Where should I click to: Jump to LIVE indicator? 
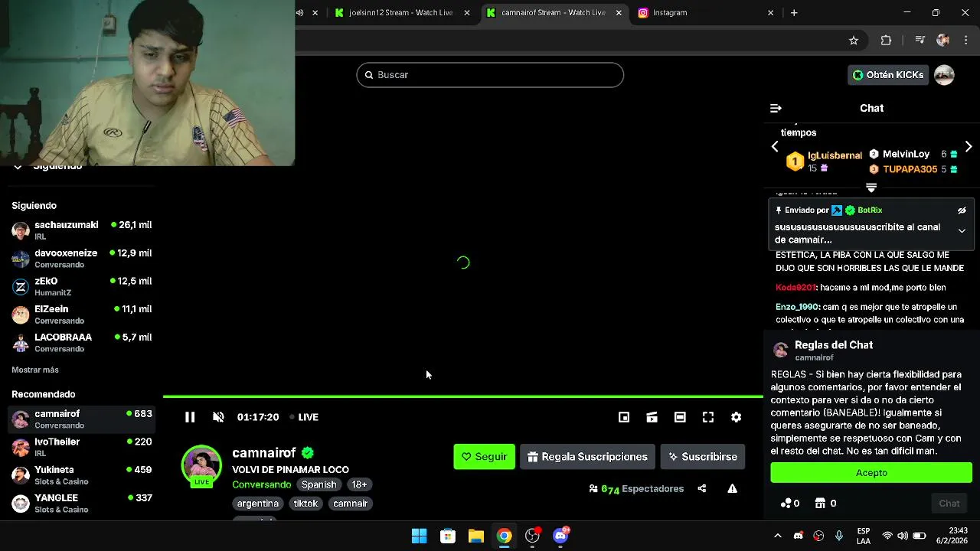point(304,417)
